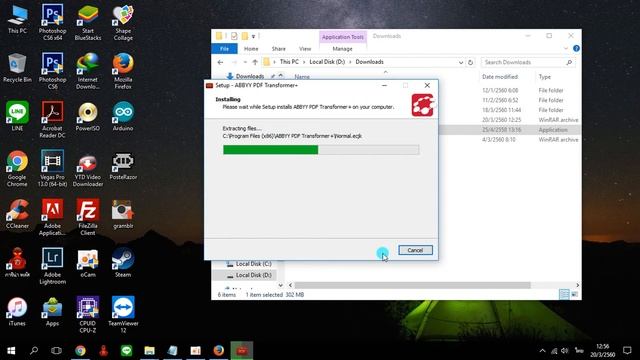This screenshot has height=360, width=640.
Task: Open This PC desktop icon
Action: point(17,20)
